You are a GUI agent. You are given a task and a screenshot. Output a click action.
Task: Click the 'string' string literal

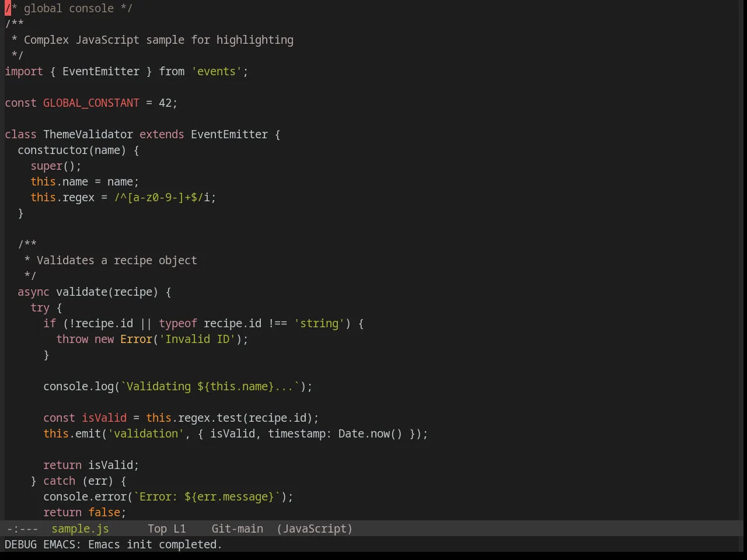click(x=319, y=323)
